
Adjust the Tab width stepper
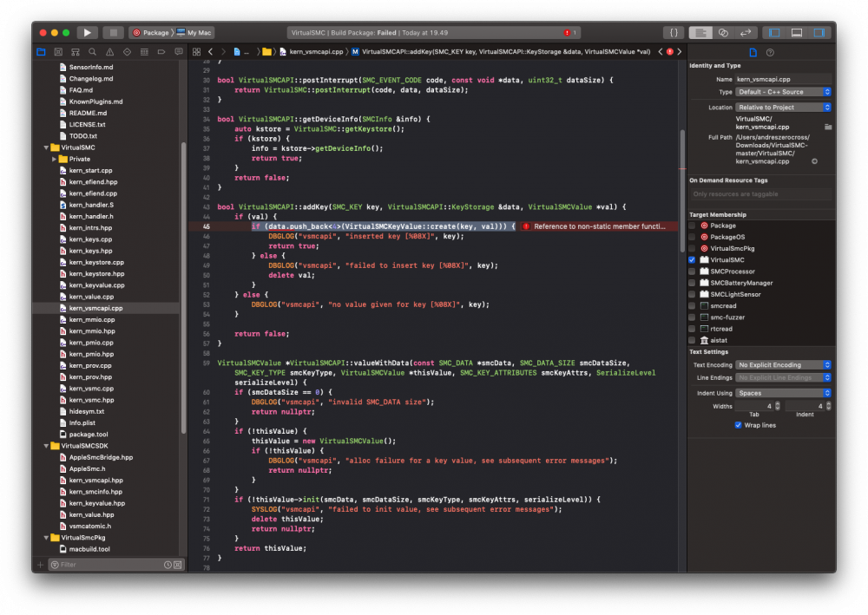pyautogui.click(x=778, y=406)
